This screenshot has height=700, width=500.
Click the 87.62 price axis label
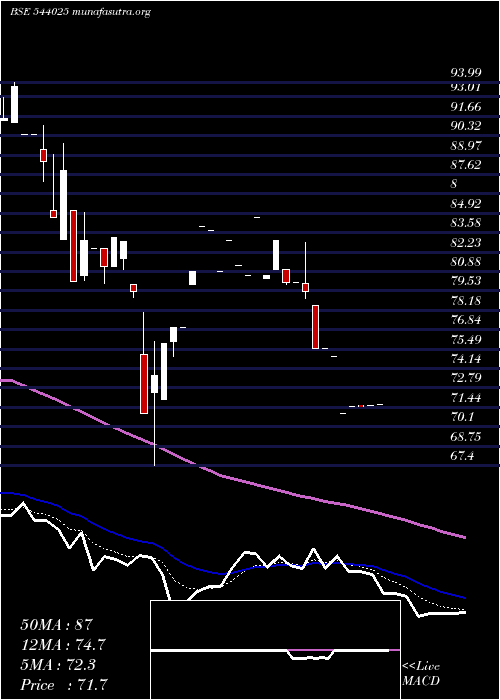tap(466, 165)
